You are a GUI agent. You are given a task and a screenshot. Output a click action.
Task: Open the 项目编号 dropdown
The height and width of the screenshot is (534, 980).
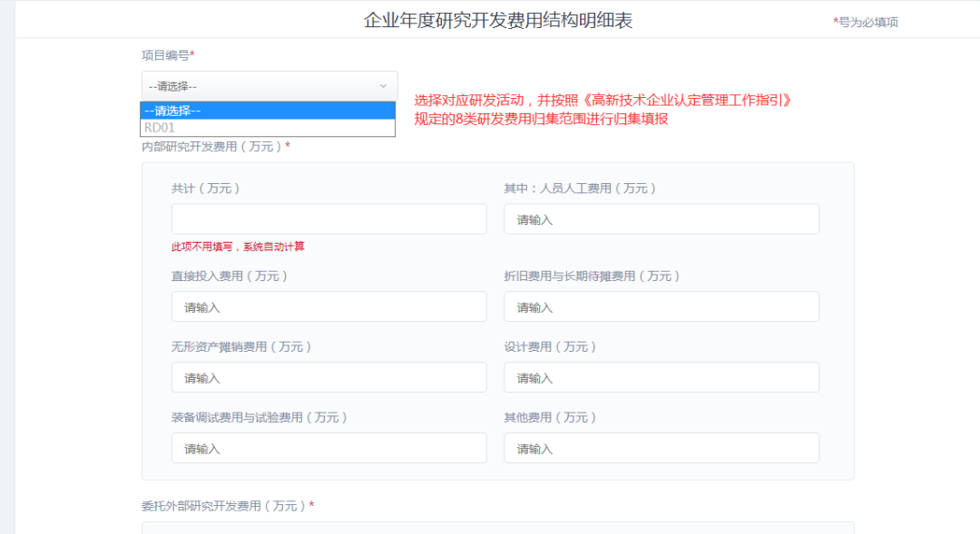pos(269,86)
